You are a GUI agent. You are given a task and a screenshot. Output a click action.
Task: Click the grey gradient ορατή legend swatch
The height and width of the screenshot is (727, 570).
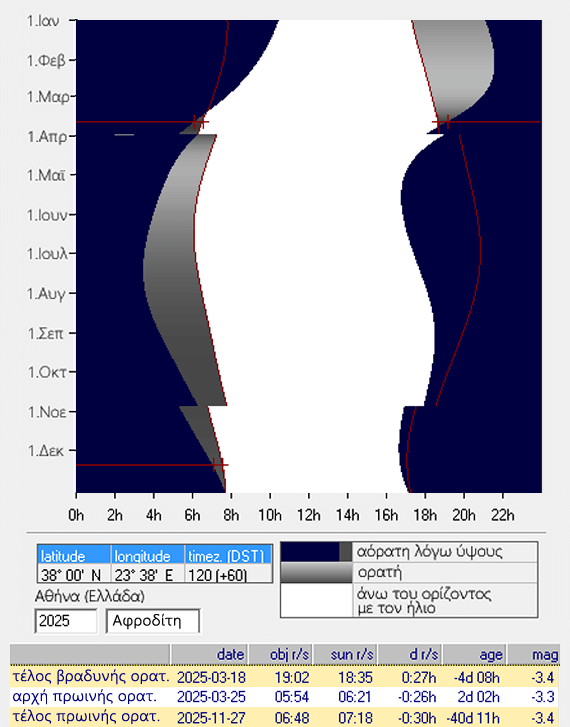(316, 573)
